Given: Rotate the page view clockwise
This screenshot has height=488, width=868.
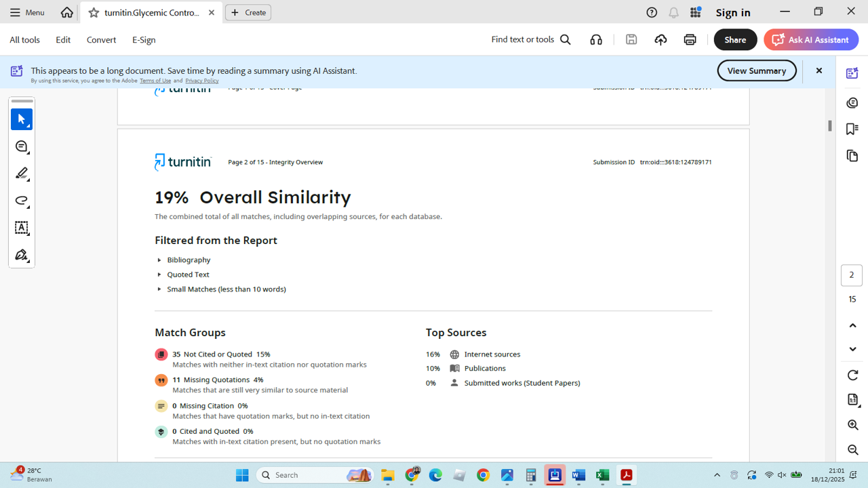Looking at the screenshot, I should tap(852, 375).
